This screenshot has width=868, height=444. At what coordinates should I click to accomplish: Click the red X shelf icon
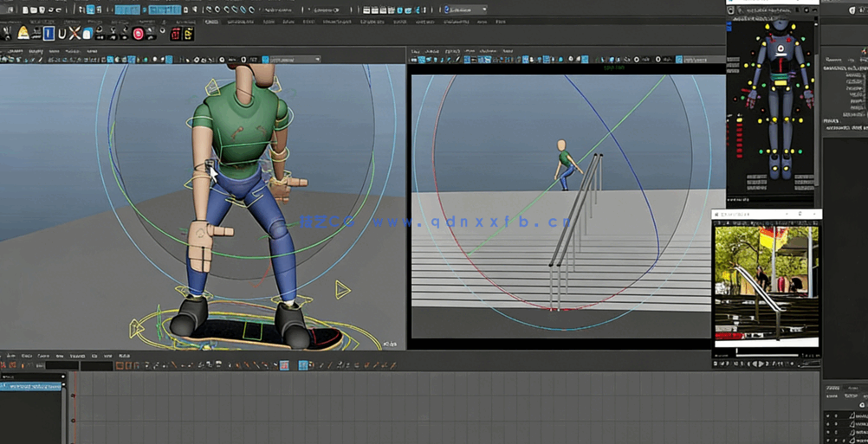tap(74, 34)
